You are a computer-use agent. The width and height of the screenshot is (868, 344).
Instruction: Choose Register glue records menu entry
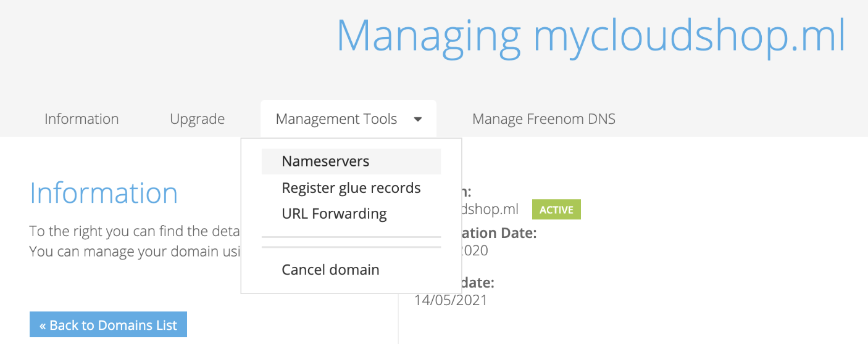351,188
